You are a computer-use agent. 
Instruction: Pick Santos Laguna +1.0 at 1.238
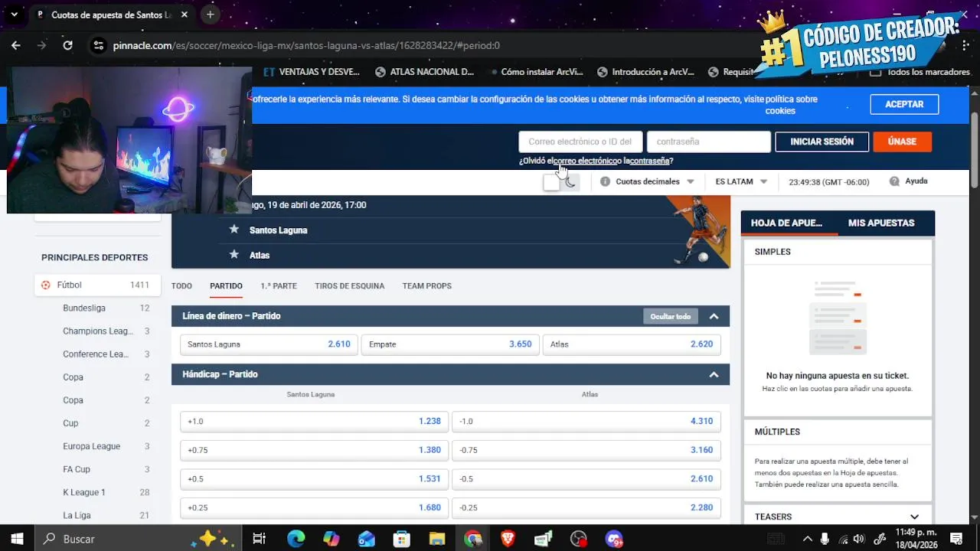click(314, 421)
